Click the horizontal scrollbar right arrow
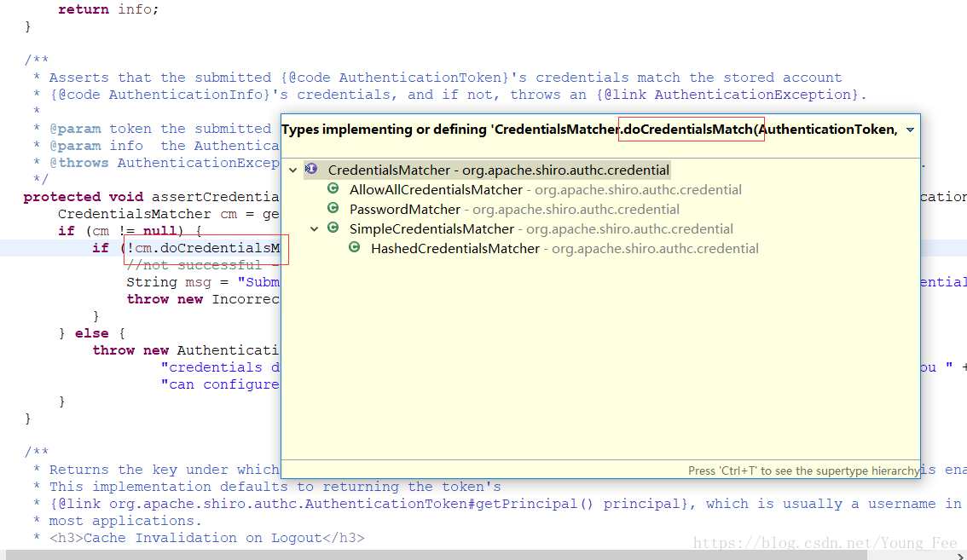 (960, 556)
